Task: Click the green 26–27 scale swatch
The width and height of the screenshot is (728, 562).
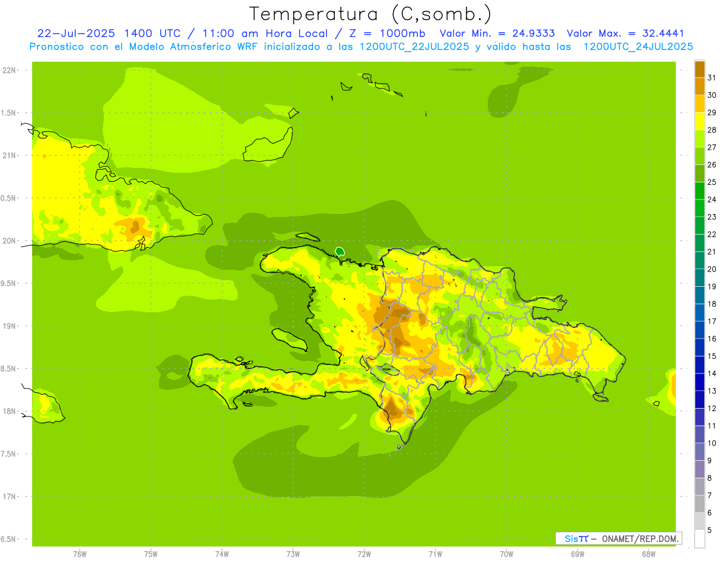Action: pyautogui.click(x=699, y=156)
